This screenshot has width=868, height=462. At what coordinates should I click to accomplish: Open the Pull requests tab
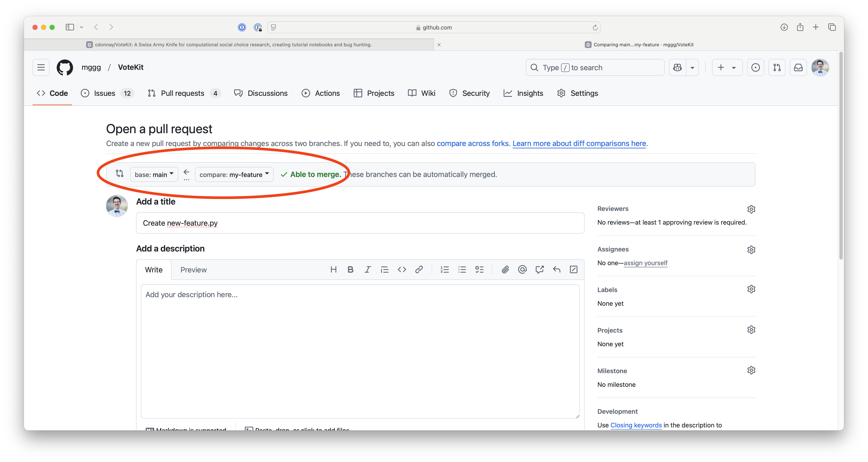pos(184,93)
